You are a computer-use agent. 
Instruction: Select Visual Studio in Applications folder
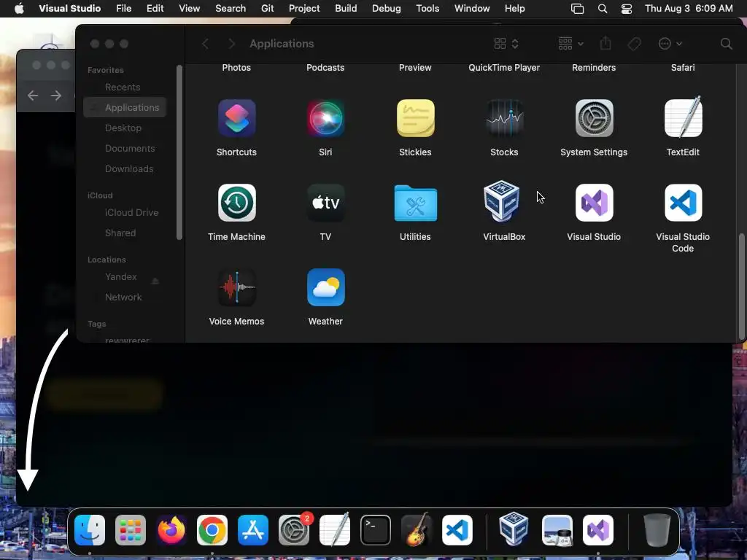tap(594, 203)
